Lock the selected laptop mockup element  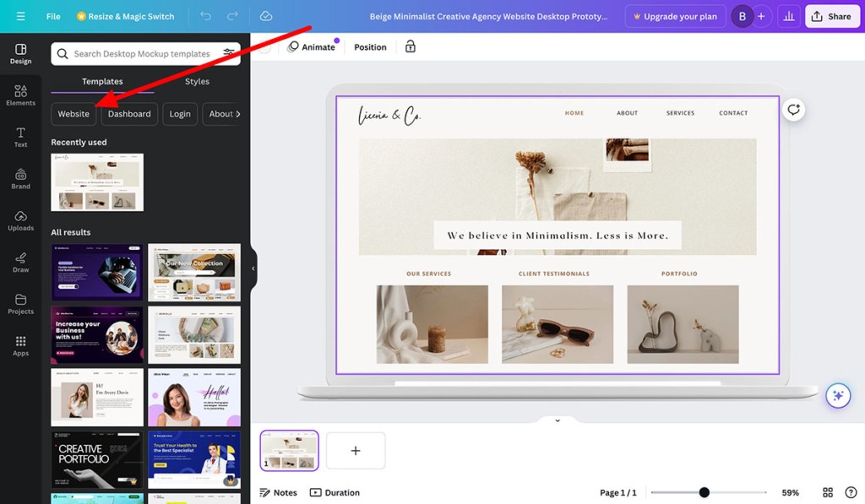coord(411,46)
